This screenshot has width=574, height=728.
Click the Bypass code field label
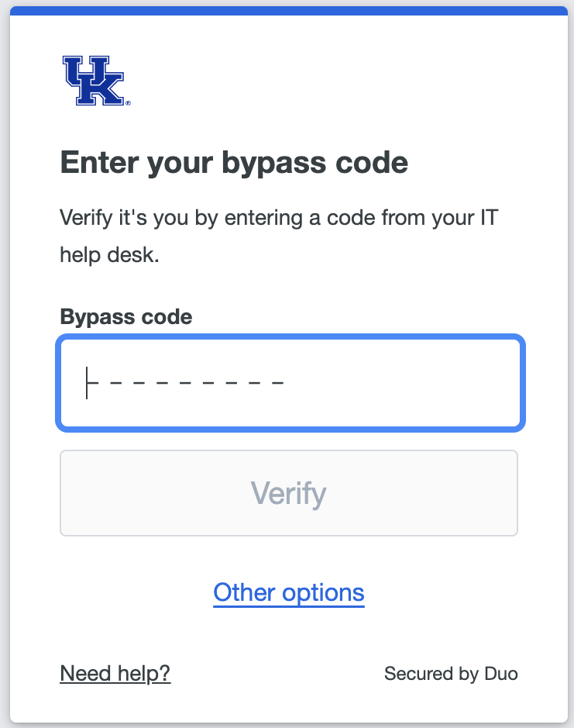(x=125, y=316)
